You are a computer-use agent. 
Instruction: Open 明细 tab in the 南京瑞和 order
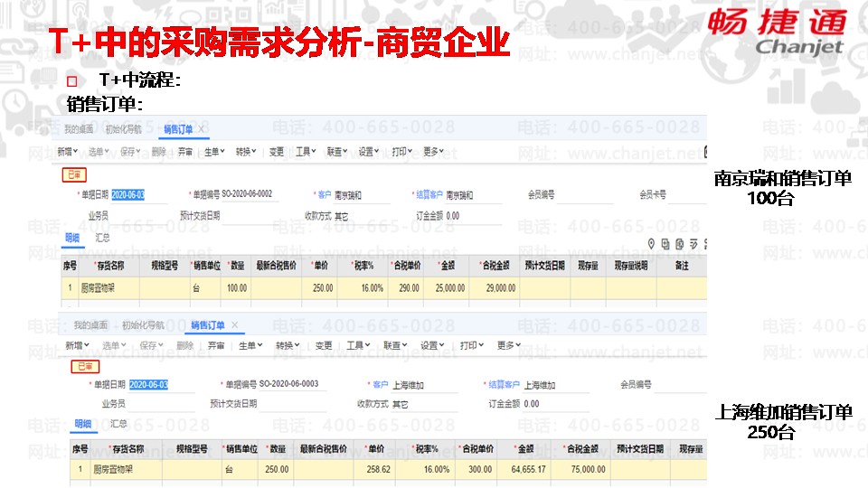[72, 238]
